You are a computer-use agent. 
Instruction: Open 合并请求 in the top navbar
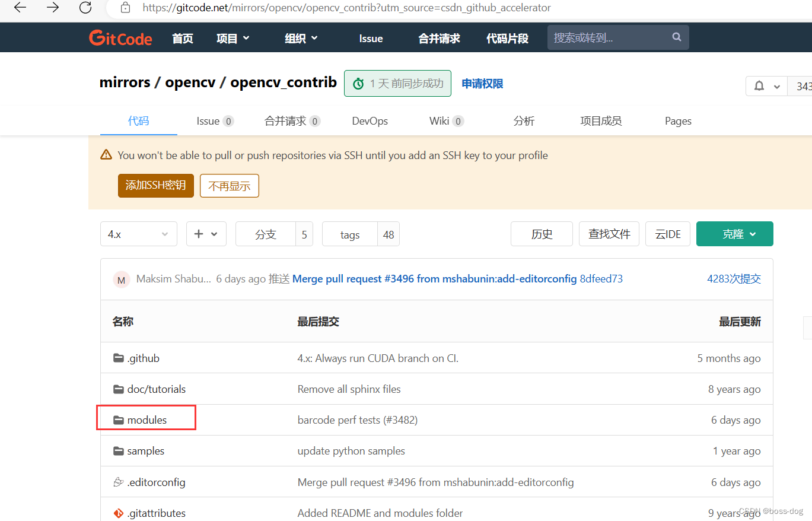439,39
